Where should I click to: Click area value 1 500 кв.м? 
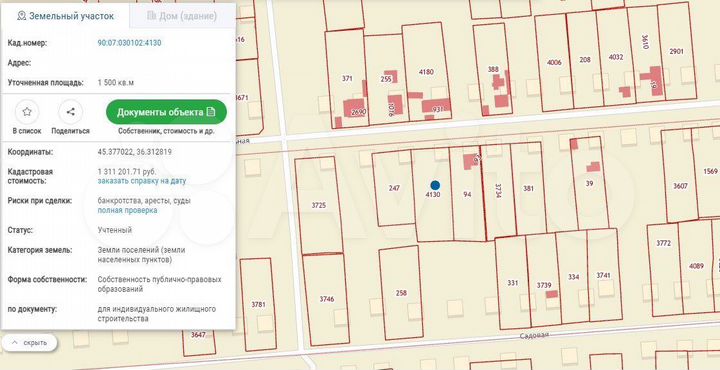click(x=116, y=83)
